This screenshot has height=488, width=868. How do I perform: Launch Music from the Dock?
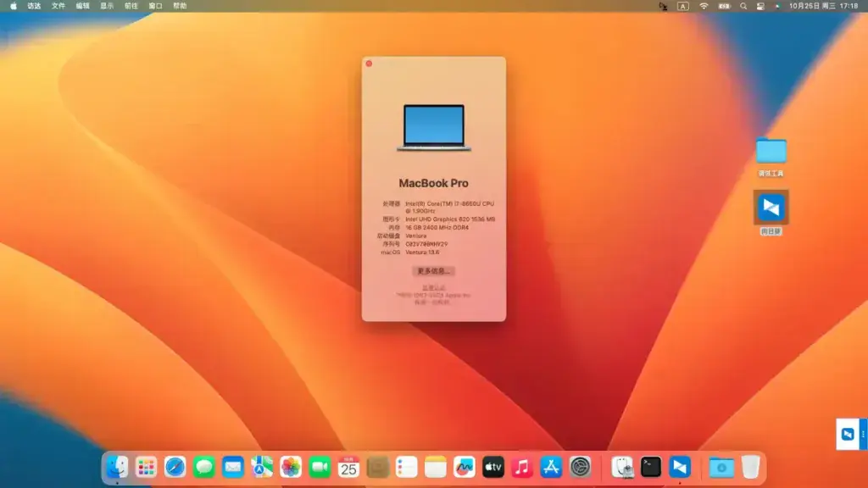[521, 468]
